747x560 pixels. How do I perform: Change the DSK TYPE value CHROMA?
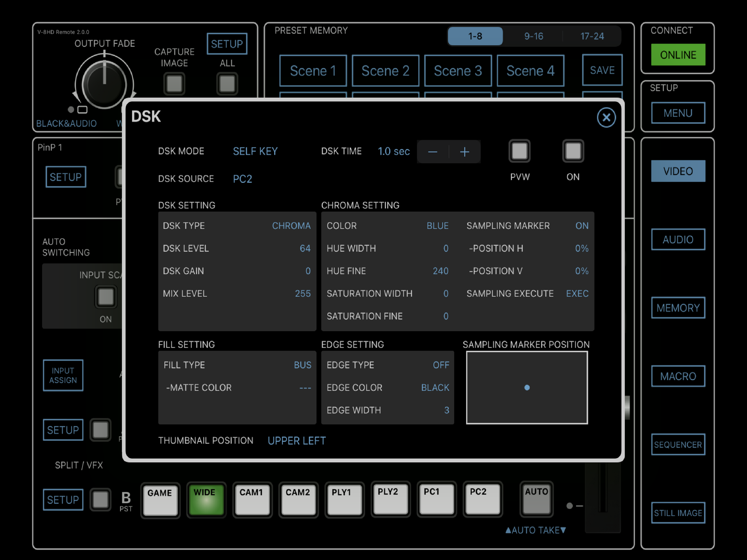tap(291, 226)
